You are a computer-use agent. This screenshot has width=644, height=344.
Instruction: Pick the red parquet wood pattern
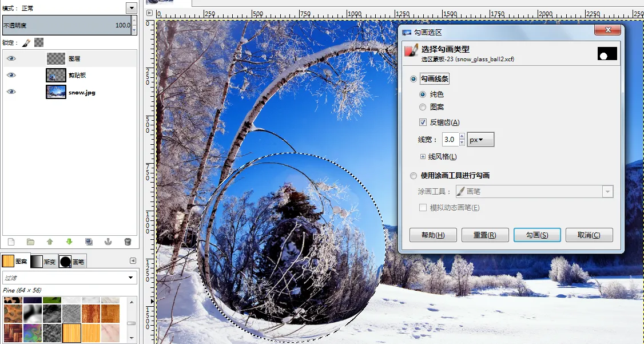coord(13,333)
